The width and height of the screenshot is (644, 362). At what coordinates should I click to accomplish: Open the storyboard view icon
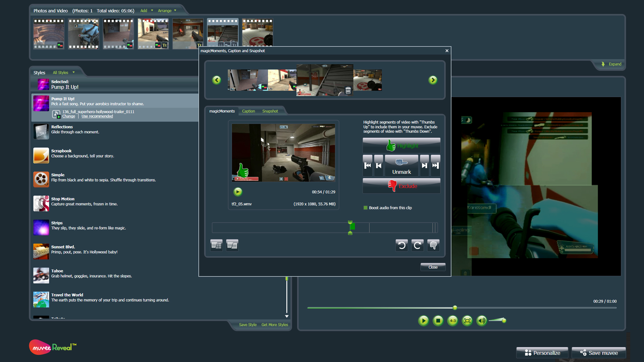coord(216,245)
